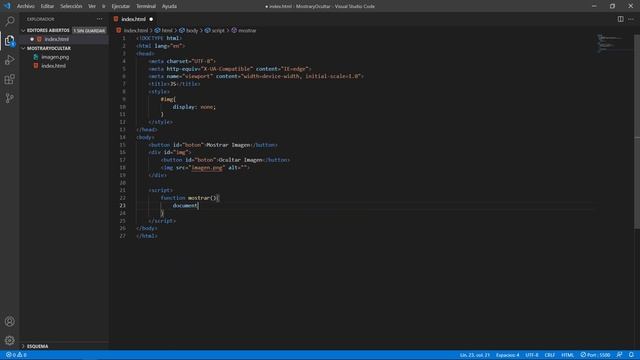Click line number 10 in the gutter
This screenshot has width=640, height=360.
click(122, 107)
